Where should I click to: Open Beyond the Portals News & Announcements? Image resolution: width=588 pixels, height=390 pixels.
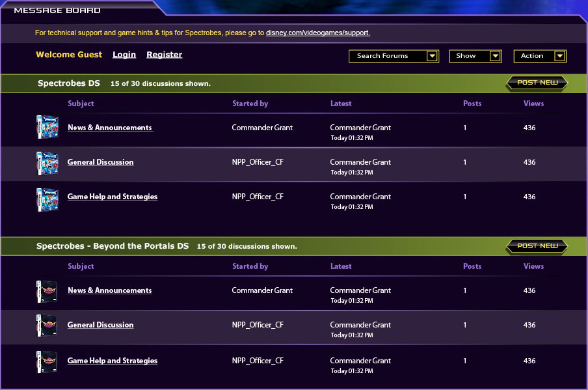coord(110,290)
